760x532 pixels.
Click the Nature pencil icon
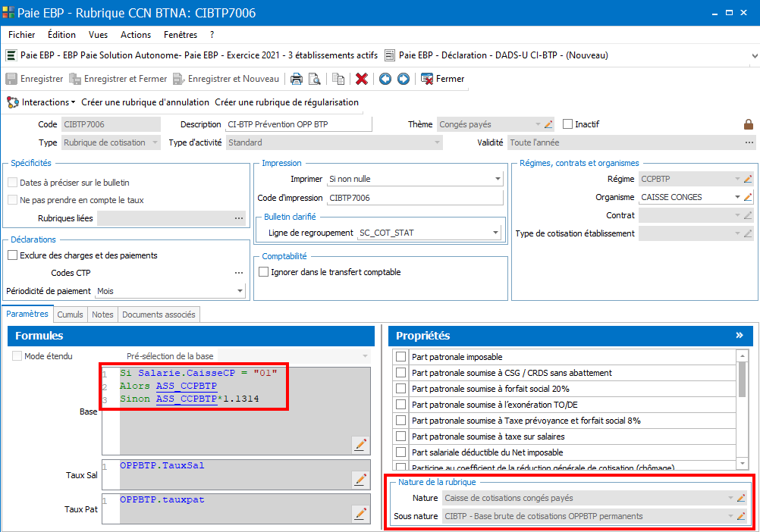pyautogui.click(x=740, y=498)
